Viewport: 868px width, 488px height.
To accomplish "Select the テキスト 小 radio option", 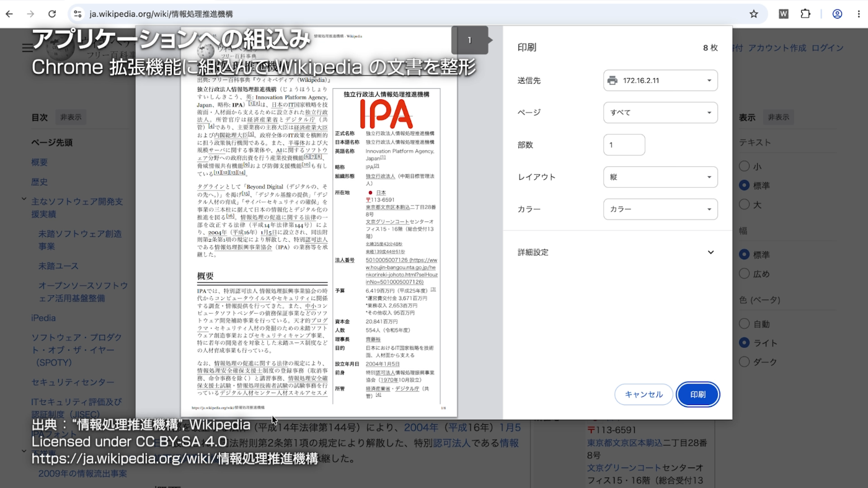I will click(745, 166).
